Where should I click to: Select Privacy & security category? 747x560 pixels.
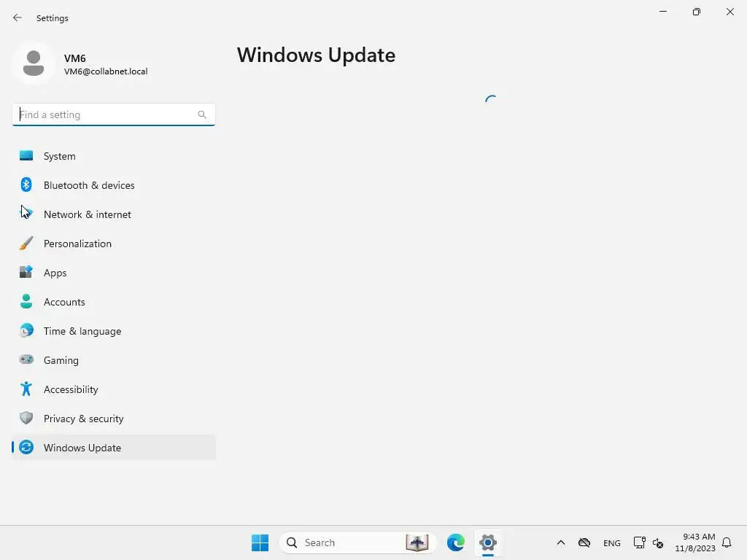pyautogui.click(x=113, y=418)
